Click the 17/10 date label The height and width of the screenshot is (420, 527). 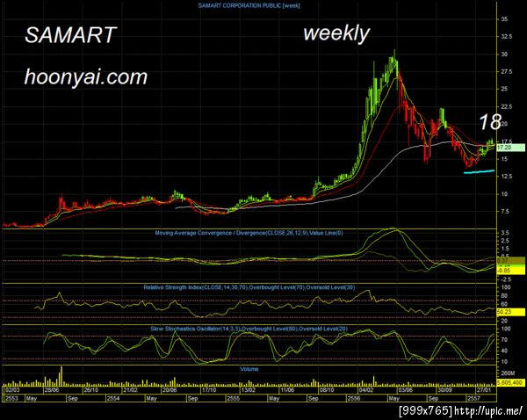pyautogui.click(x=209, y=390)
